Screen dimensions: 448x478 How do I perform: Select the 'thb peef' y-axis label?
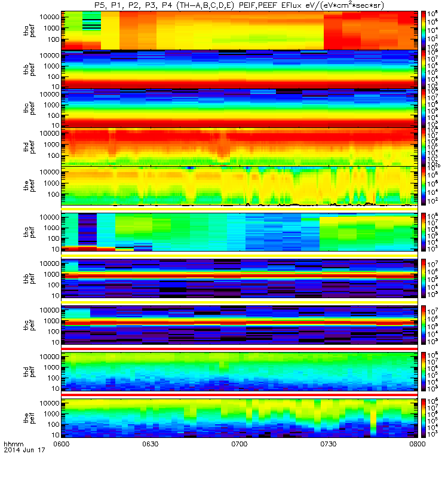(29, 69)
